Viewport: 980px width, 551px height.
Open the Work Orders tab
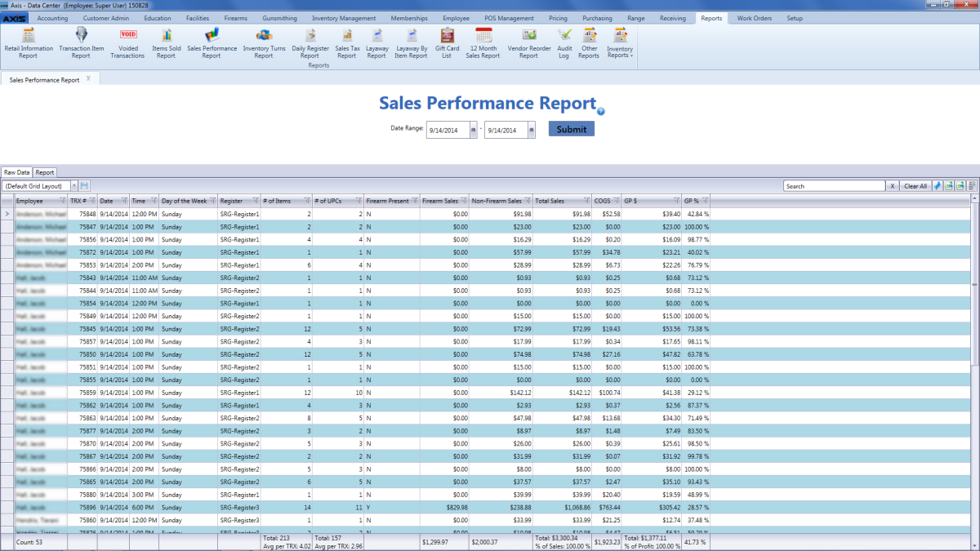753,18
